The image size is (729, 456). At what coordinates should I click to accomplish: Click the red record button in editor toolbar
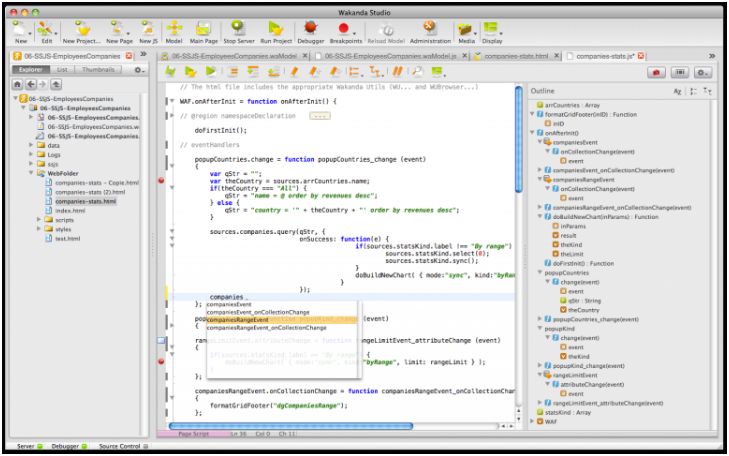656,73
